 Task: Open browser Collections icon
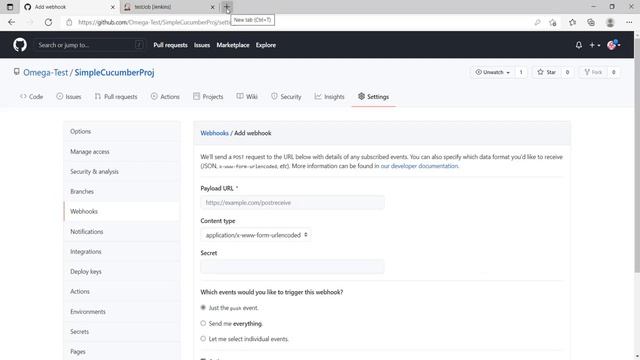591,22
